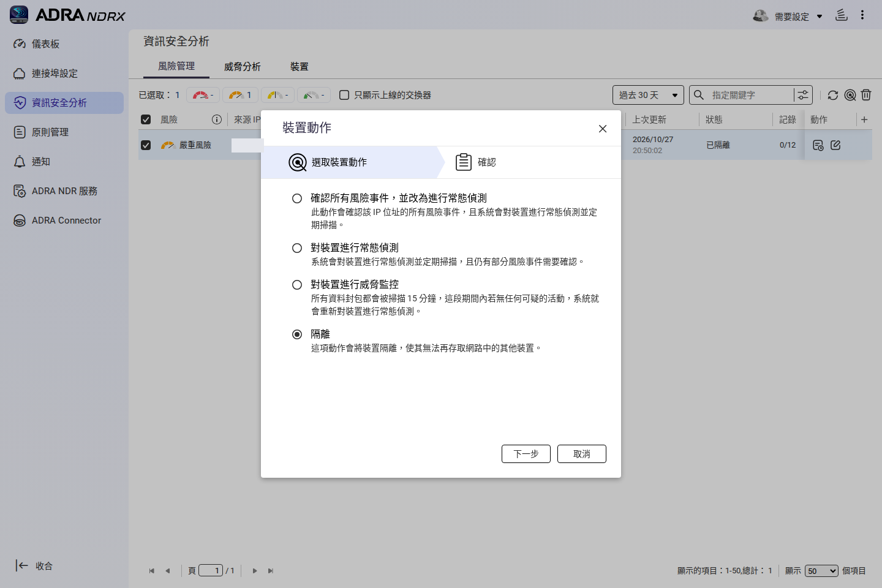Select 對裝置進行常態偵測 radio option

pyautogui.click(x=297, y=248)
